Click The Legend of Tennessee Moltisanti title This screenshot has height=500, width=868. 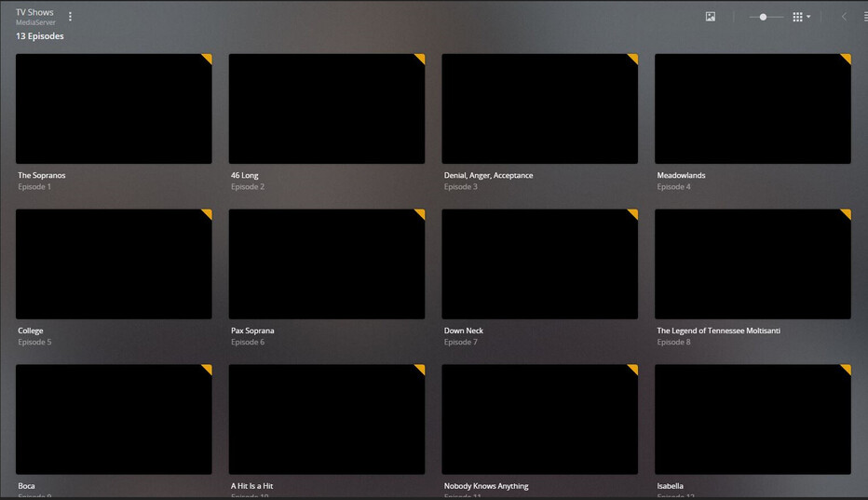(719, 331)
